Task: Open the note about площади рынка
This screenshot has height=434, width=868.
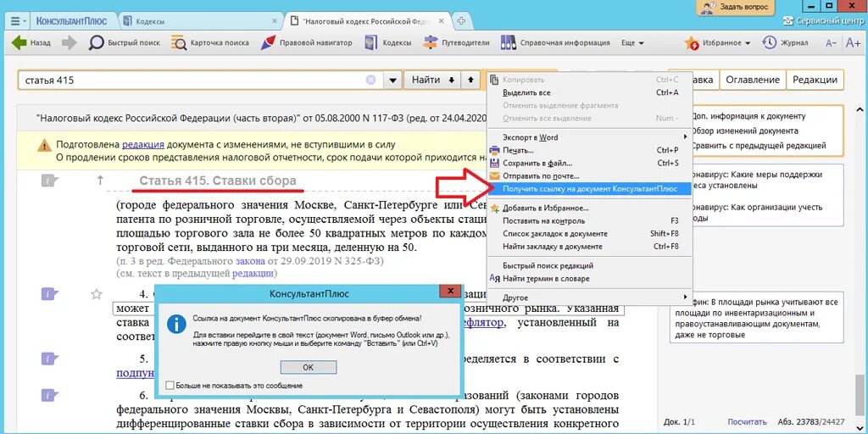Action: click(756, 319)
